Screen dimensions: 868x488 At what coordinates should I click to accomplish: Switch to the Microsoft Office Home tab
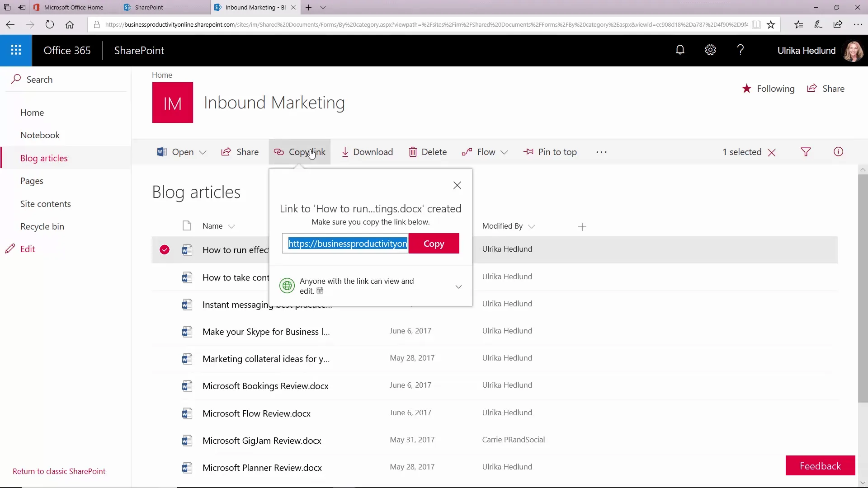(74, 7)
